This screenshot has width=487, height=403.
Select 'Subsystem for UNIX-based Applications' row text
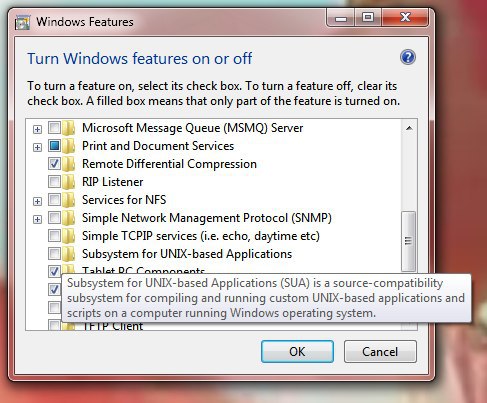point(187,254)
